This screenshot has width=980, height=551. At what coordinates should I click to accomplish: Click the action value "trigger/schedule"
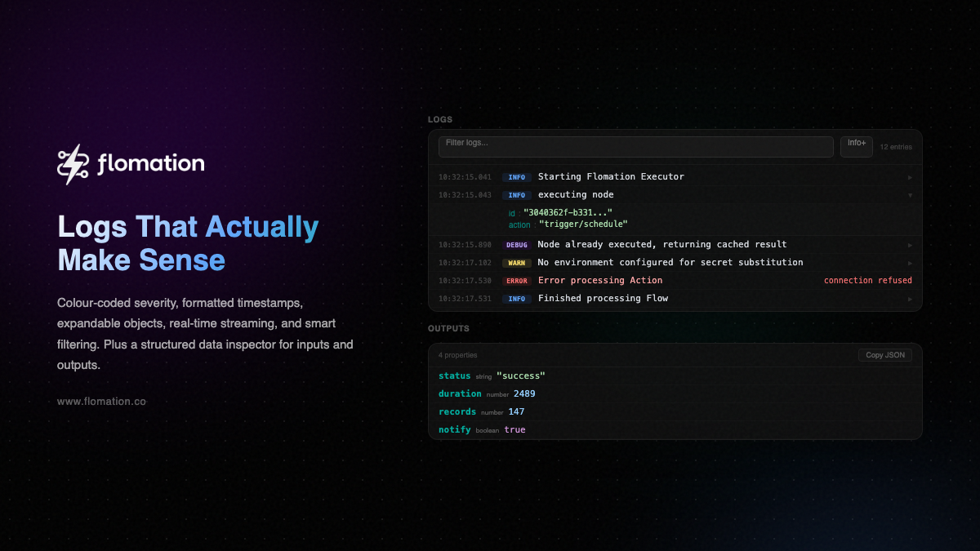pos(583,224)
